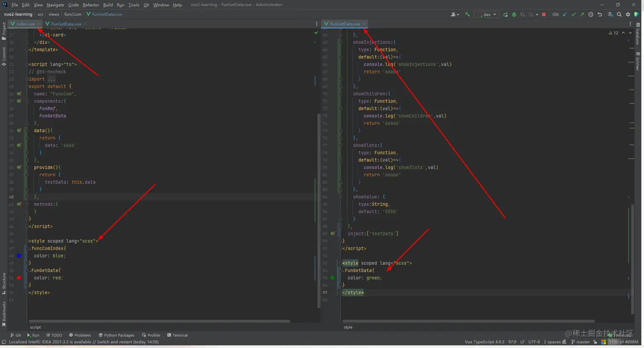Close FunGetData.vue tab in right editor

point(364,24)
